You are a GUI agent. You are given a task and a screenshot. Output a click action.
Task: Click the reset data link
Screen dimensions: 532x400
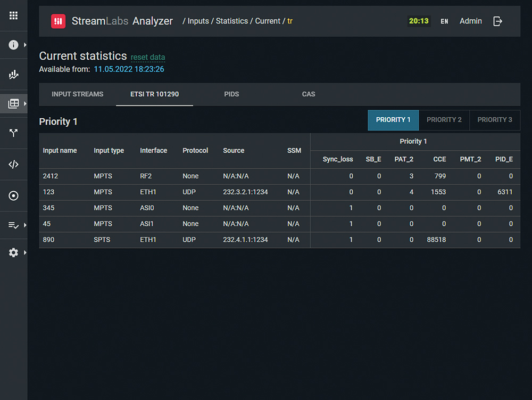(x=148, y=57)
